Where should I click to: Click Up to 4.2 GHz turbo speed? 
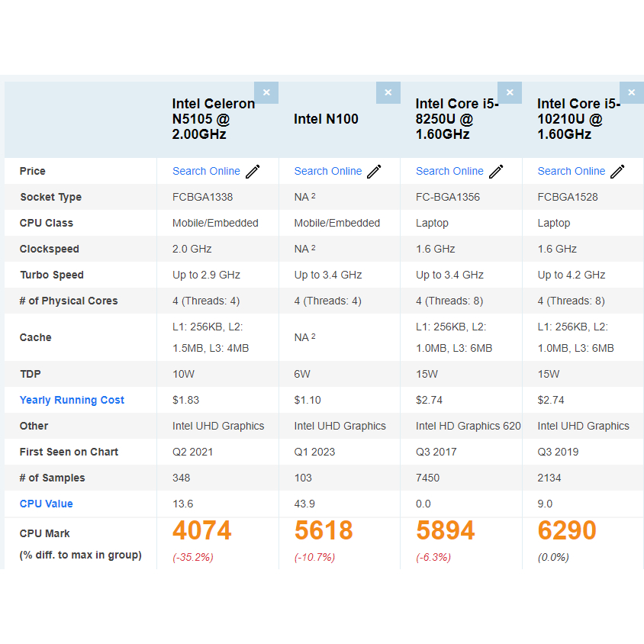click(x=572, y=275)
